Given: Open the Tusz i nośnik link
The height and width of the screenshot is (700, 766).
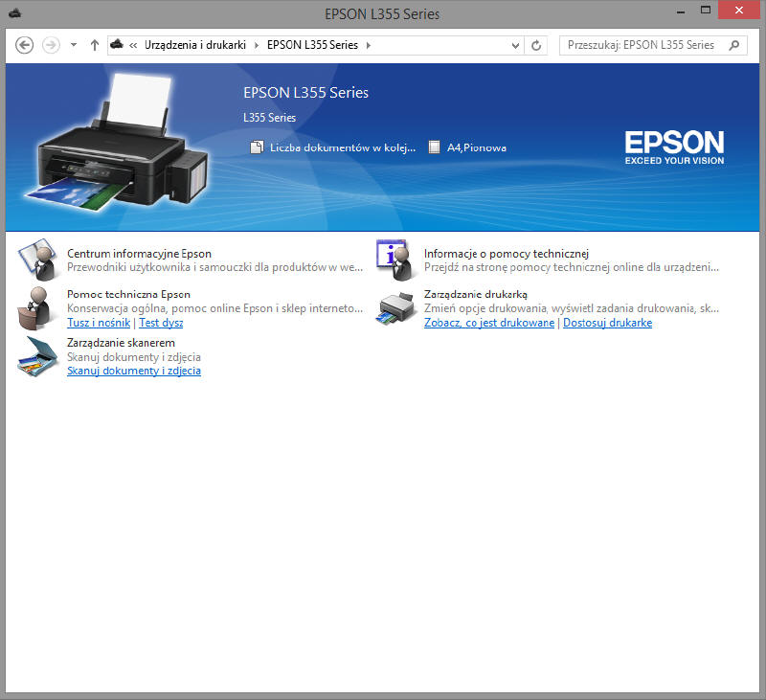Looking at the screenshot, I should (99, 323).
